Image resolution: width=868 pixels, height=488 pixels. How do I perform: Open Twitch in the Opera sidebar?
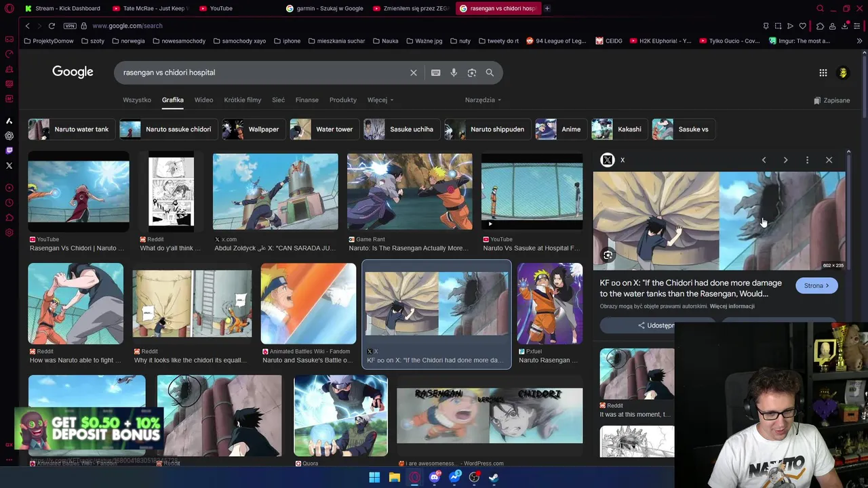9,150
